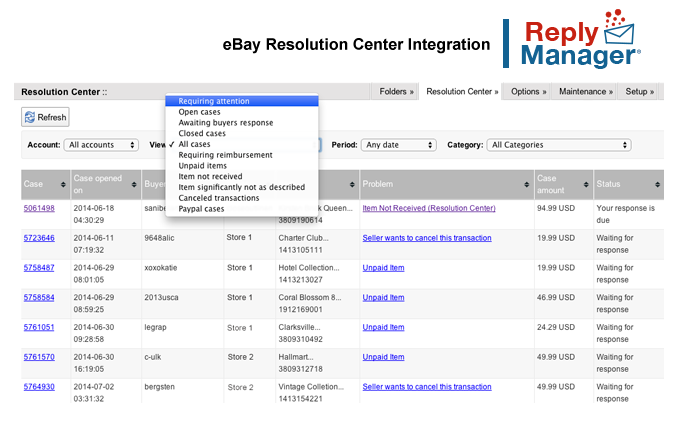Screen dimensions: 678x425
Task: Open the Category dropdown
Action: coord(559,145)
